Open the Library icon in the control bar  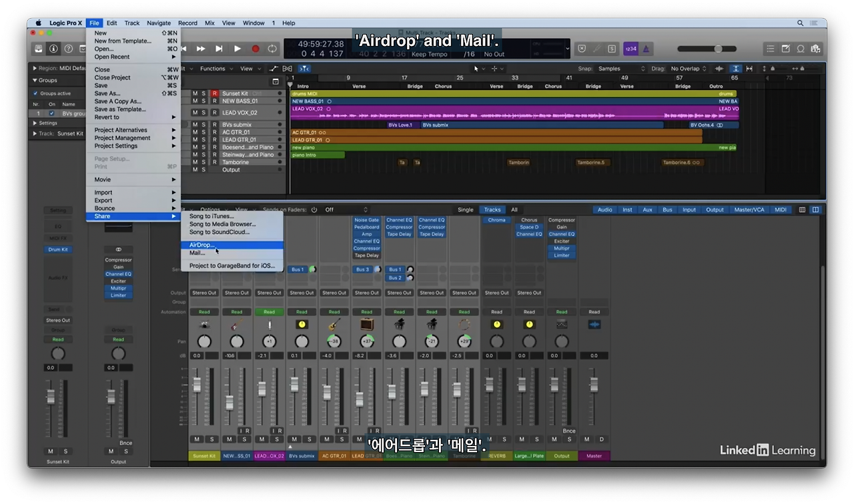[39, 49]
